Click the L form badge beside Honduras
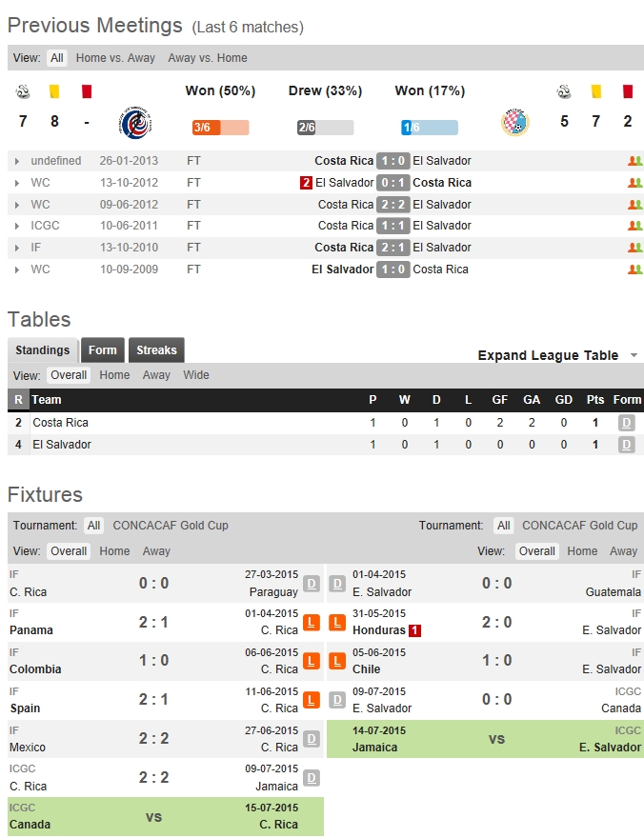This screenshot has width=644, height=838. pos(337,623)
